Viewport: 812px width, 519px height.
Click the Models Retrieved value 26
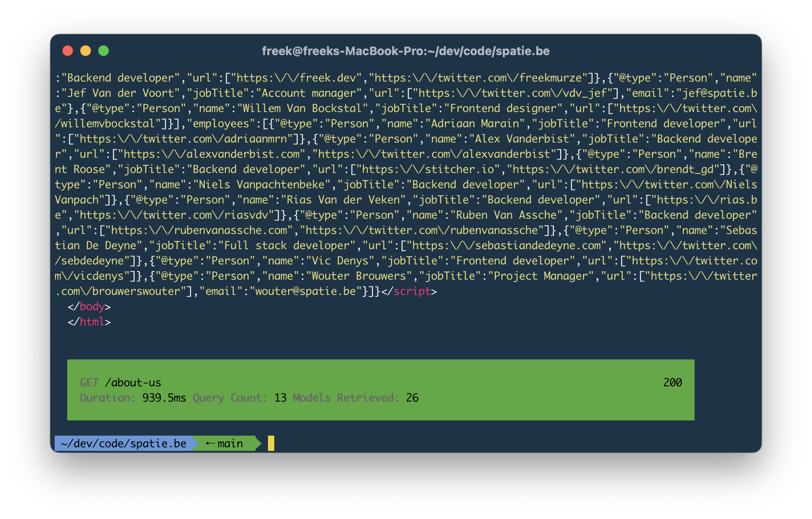click(412, 398)
